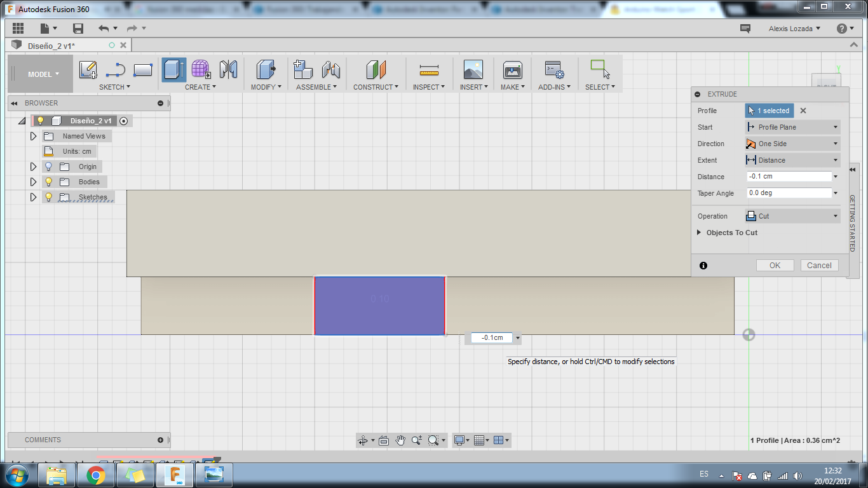Click the Taper Angle input field
The image size is (868, 488).
coord(789,193)
